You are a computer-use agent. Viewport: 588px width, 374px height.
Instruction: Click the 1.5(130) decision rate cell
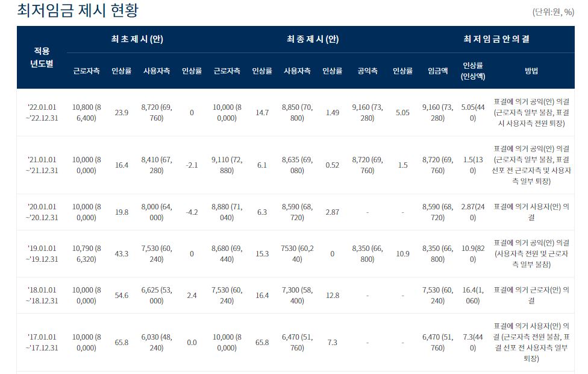[x=473, y=165]
